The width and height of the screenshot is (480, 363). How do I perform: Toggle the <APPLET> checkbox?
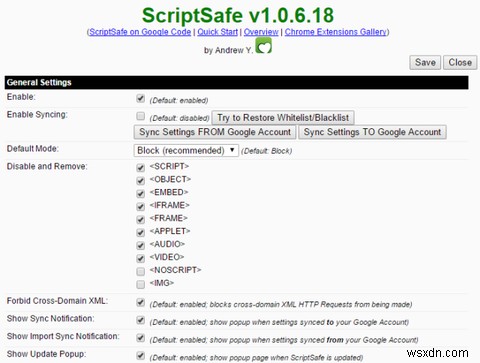[141, 233]
